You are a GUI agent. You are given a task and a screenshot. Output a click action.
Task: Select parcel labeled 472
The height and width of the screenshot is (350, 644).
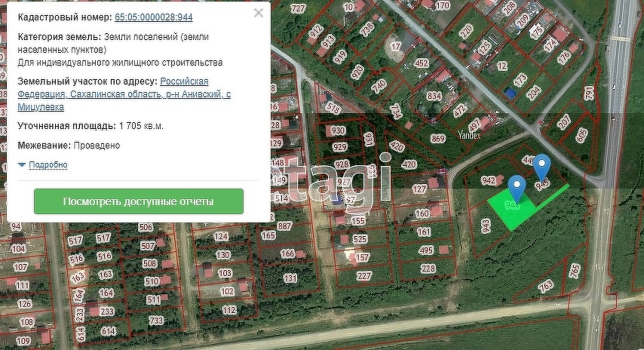point(460,110)
